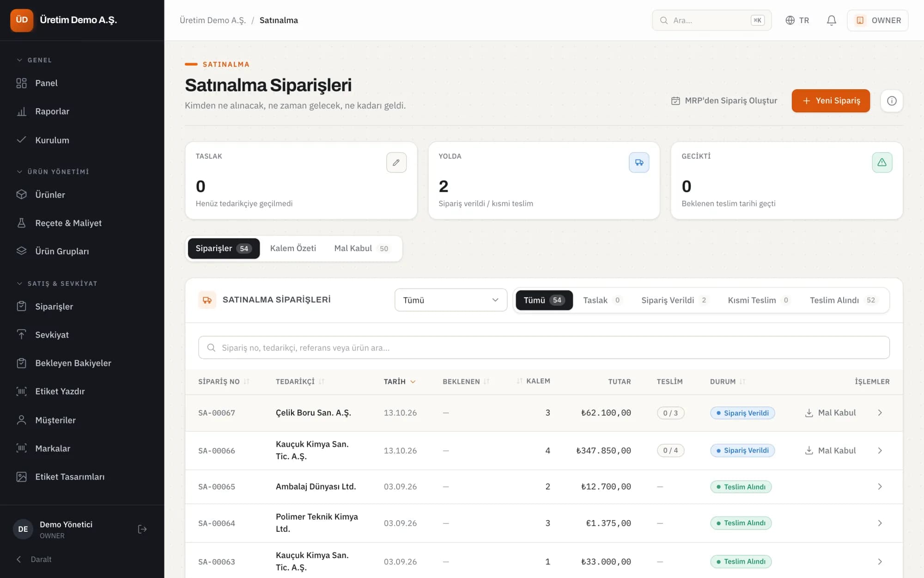Click the warning triangle icon on Gecikti card
The width and height of the screenshot is (924, 578).
pyautogui.click(x=882, y=162)
